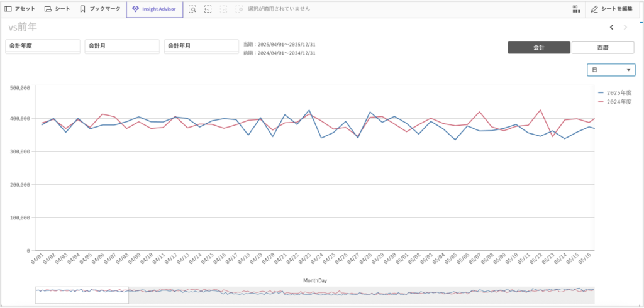Click the clear all selections icon
The width and height of the screenshot is (644, 308).
[x=239, y=9]
